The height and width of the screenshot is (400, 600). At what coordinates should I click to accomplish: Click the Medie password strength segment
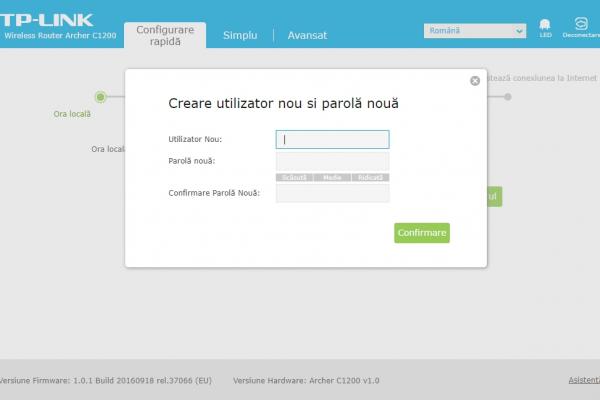tap(332, 177)
